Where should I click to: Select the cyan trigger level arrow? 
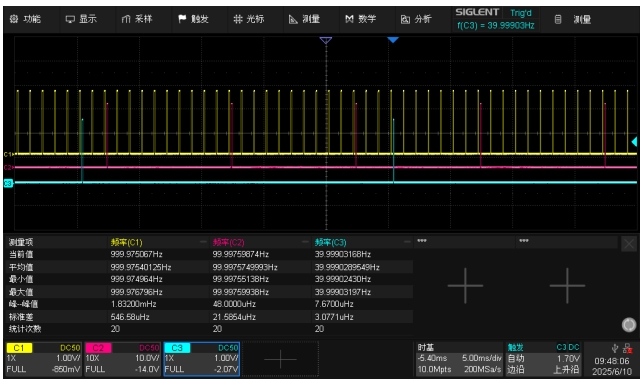[635, 142]
